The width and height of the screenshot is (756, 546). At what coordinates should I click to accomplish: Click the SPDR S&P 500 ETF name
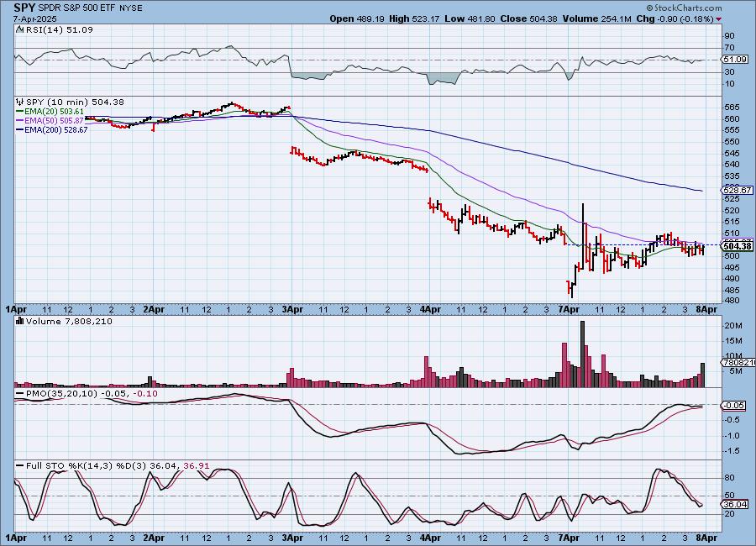click(x=77, y=8)
